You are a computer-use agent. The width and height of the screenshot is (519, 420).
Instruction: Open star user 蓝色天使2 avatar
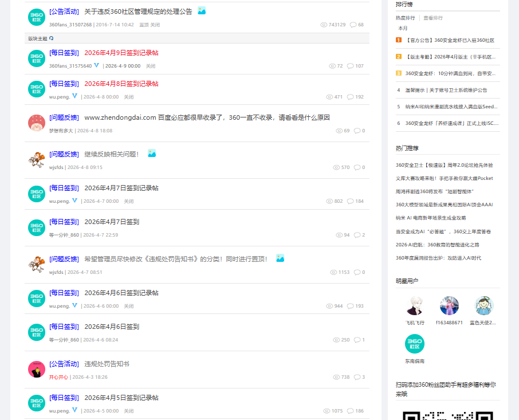483,305
